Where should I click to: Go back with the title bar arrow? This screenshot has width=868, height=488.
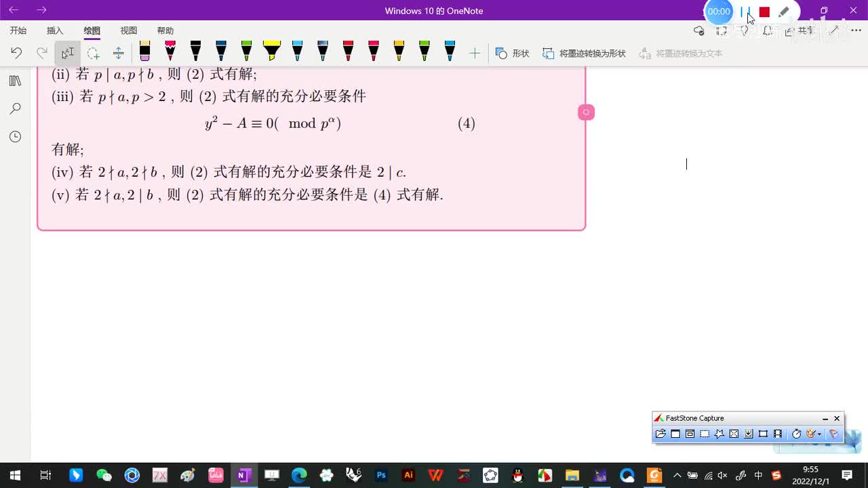coord(14,10)
